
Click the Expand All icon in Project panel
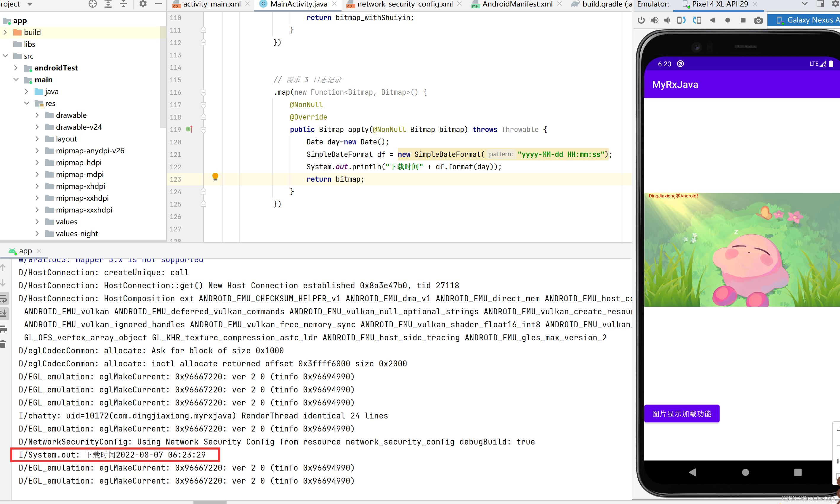coord(108,4)
